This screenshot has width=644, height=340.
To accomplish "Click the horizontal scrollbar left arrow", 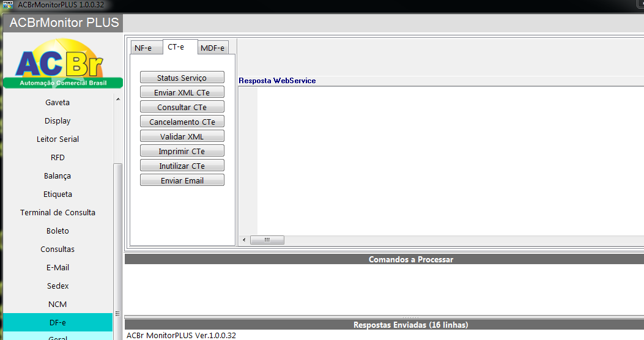I will click(x=244, y=240).
